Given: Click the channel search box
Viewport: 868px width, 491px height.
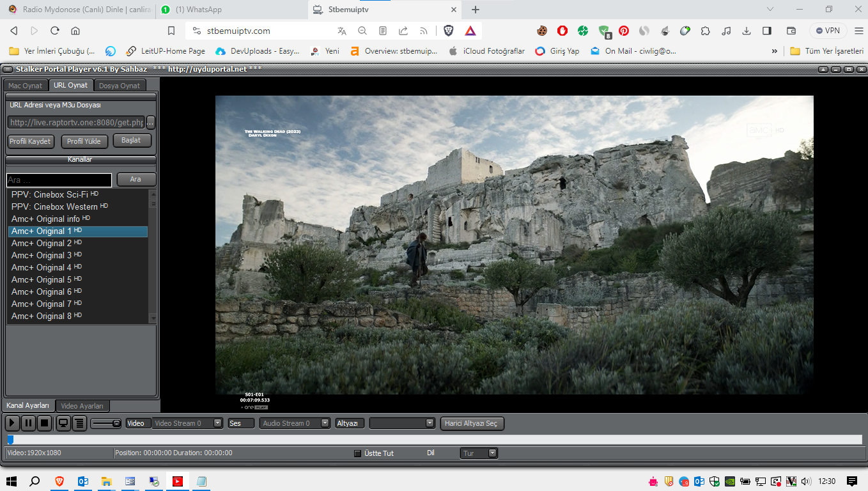Looking at the screenshot, I should pos(59,180).
